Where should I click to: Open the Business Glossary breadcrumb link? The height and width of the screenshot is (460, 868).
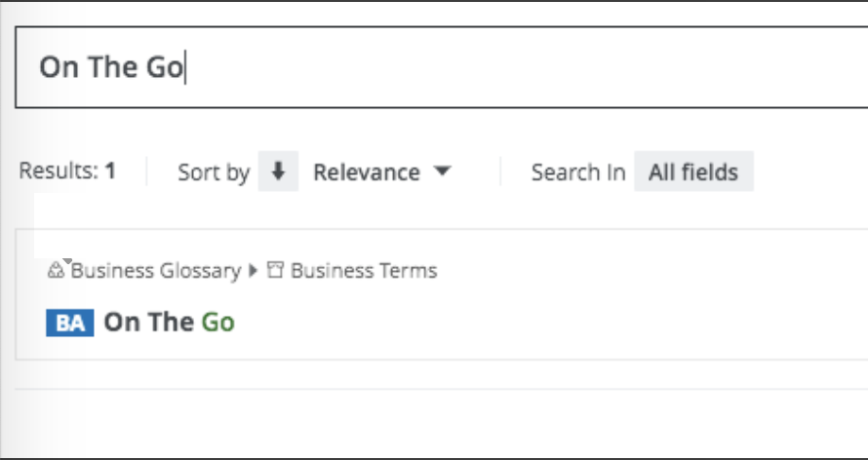(155, 271)
